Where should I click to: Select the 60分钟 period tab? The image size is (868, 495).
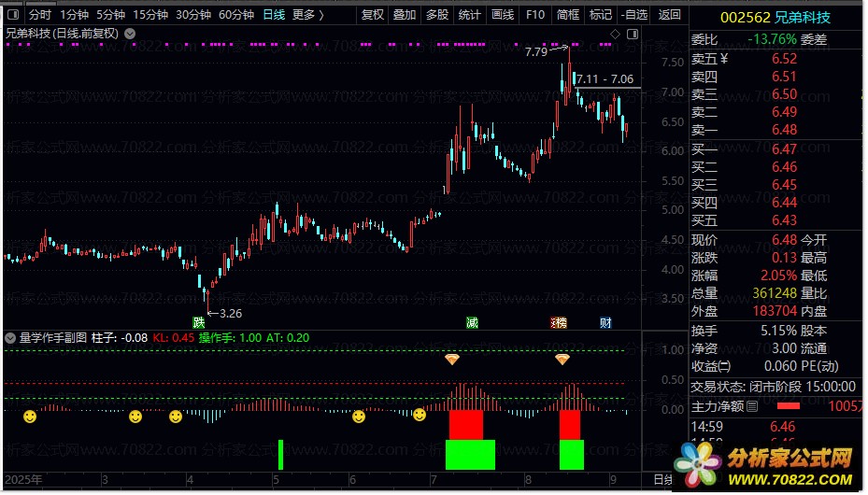[236, 15]
